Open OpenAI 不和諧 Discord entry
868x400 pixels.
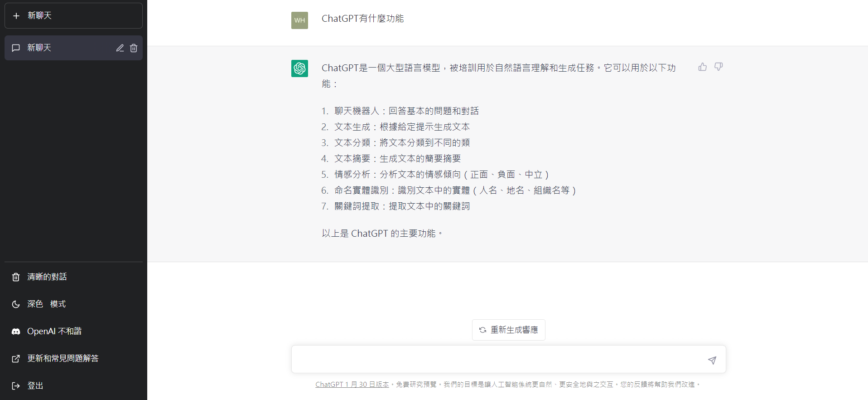(73, 331)
